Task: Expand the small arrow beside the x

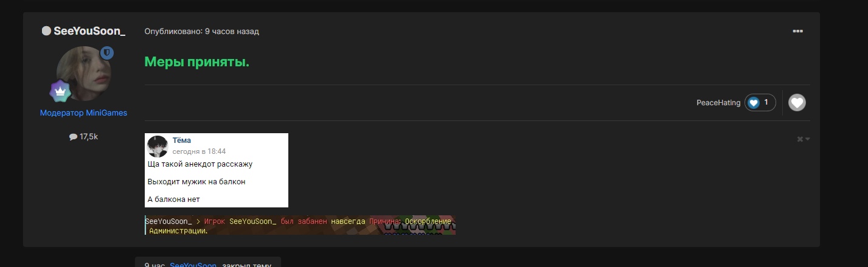Action: point(808,139)
